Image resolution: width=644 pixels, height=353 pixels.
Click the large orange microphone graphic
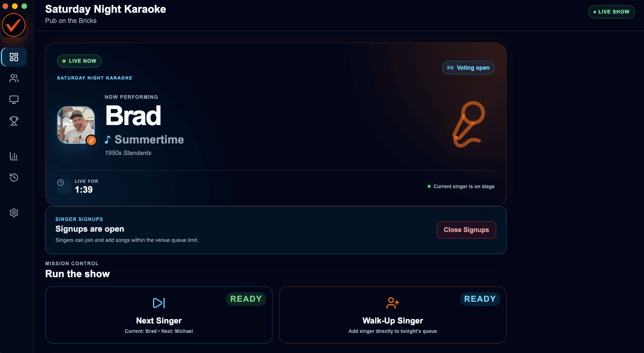click(469, 124)
